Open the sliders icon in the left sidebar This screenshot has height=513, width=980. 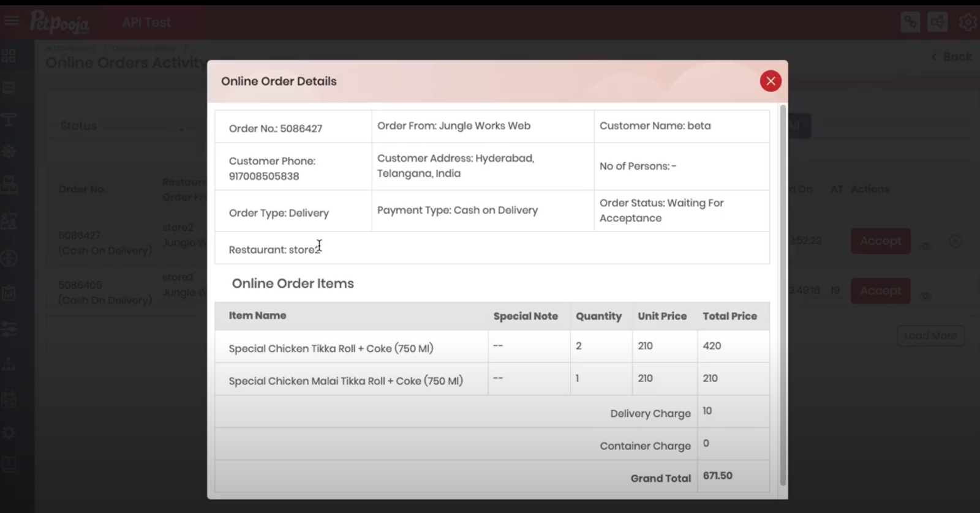(9, 329)
